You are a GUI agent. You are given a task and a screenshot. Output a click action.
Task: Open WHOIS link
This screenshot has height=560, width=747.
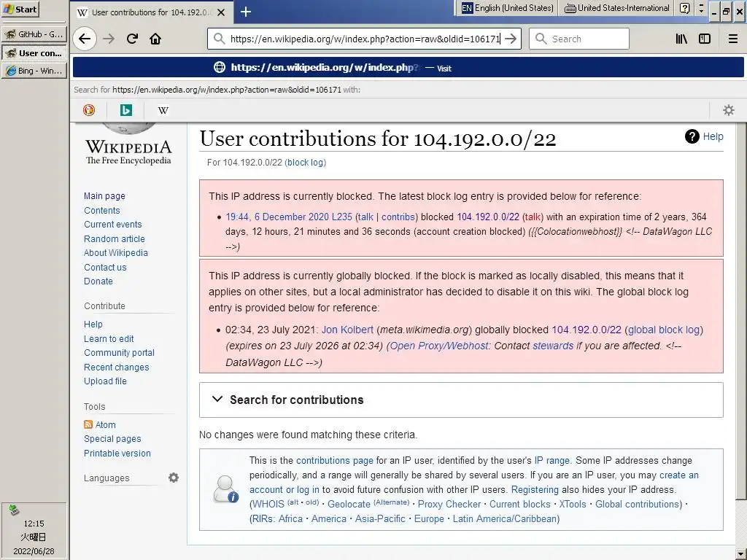tap(268, 505)
